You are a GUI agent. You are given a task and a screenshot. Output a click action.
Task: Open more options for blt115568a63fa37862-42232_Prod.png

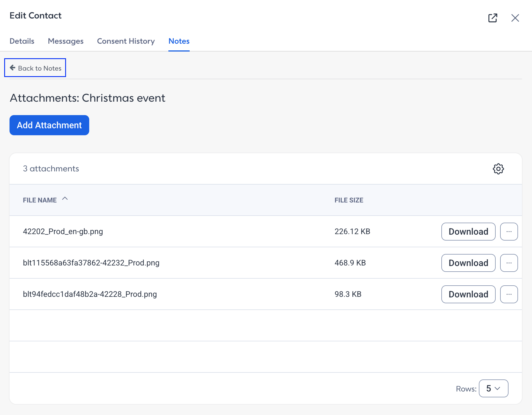(509, 263)
